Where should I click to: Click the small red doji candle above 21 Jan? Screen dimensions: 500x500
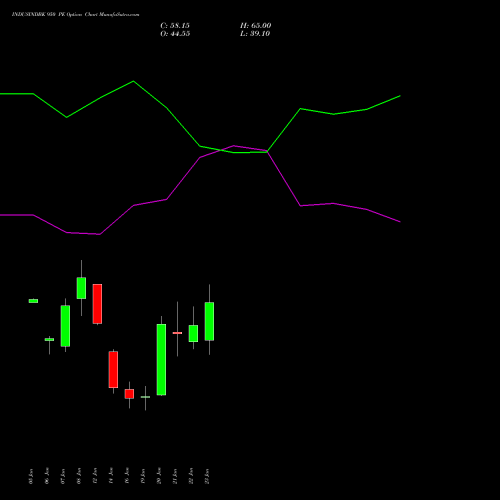click(177, 333)
